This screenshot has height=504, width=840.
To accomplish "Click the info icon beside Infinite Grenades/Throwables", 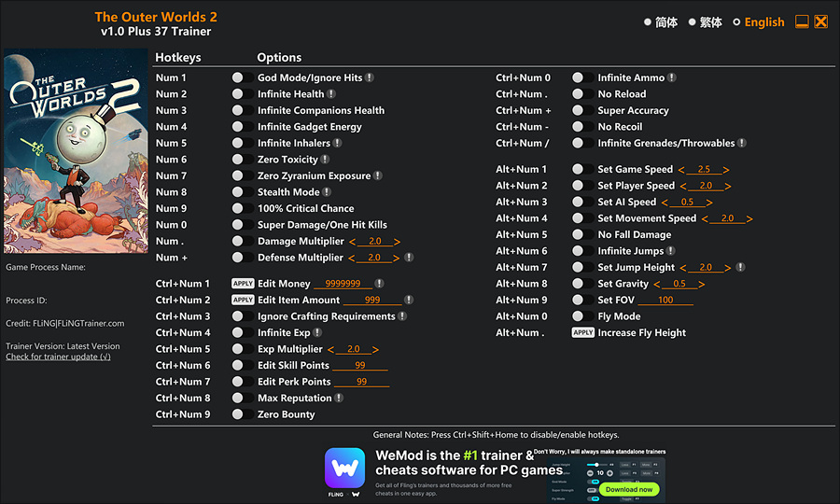I will click(742, 144).
